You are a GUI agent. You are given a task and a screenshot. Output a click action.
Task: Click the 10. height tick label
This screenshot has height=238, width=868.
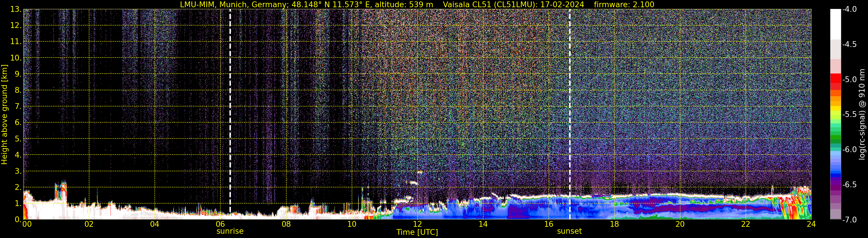16,58
